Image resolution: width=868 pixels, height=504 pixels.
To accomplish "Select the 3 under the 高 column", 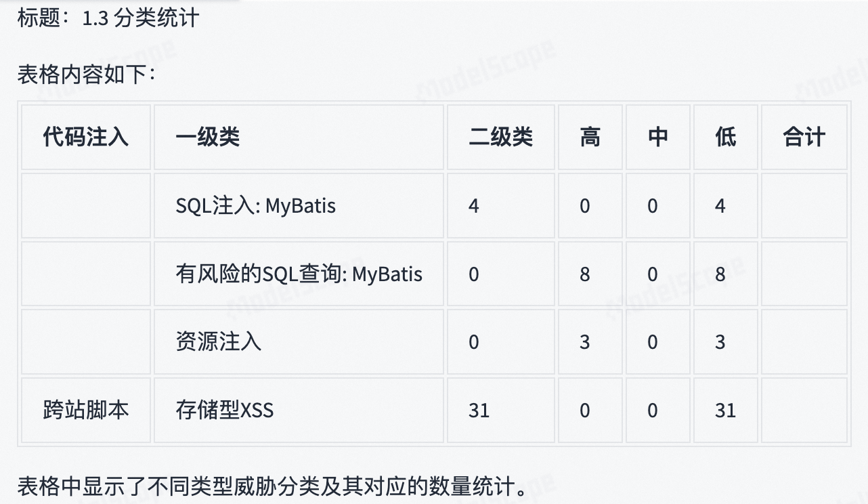I will pyautogui.click(x=585, y=342).
